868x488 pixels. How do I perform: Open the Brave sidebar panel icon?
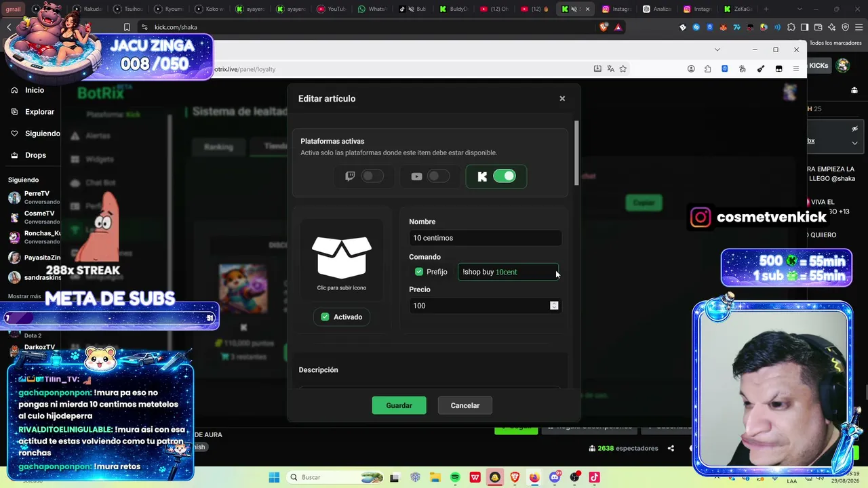[805, 27]
